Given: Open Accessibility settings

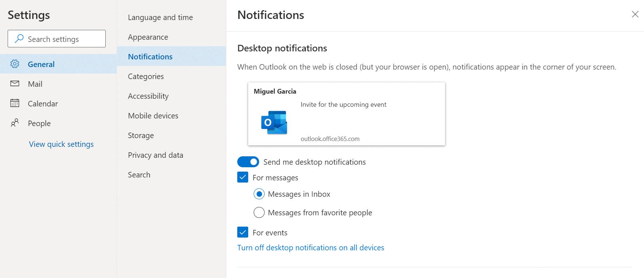Looking at the screenshot, I should point(171,96).
